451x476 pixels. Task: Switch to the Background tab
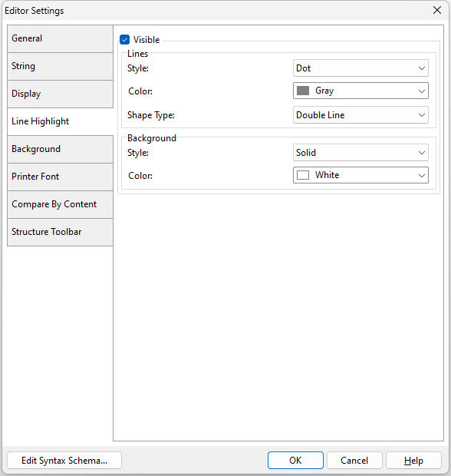point(60,150)
